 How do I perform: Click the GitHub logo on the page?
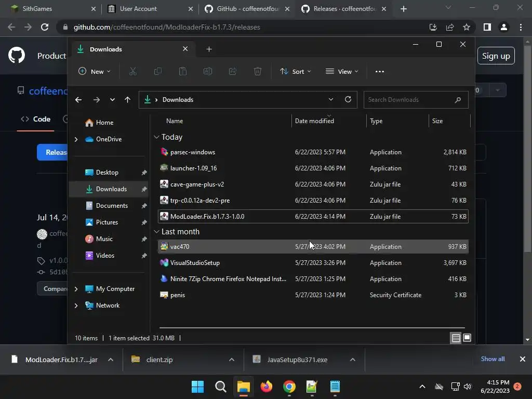coord(16,55)
